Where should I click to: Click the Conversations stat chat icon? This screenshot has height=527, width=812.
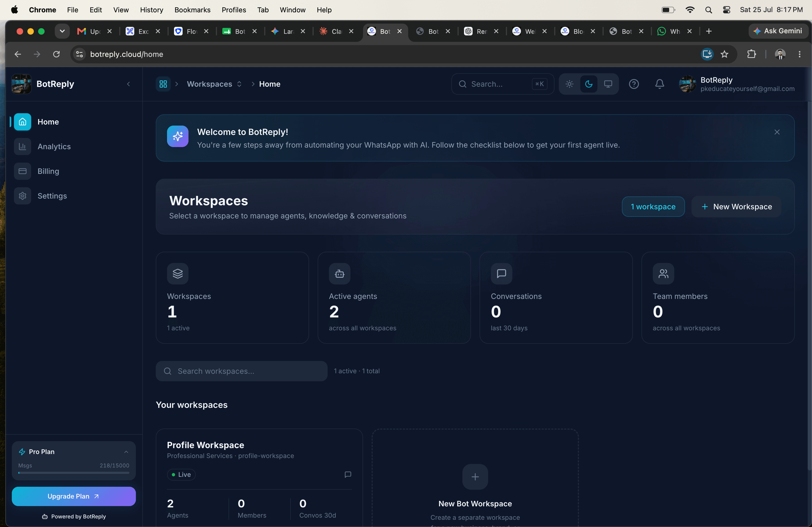click(x=501, y=273)
